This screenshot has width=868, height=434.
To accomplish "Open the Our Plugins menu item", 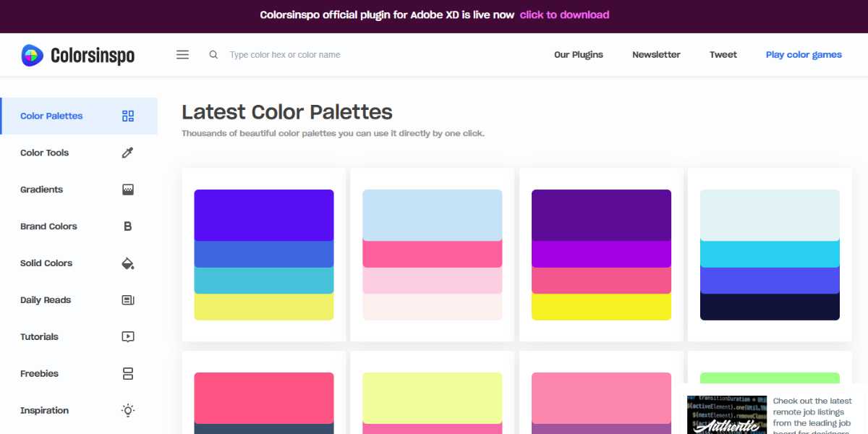I will [578, 54].
